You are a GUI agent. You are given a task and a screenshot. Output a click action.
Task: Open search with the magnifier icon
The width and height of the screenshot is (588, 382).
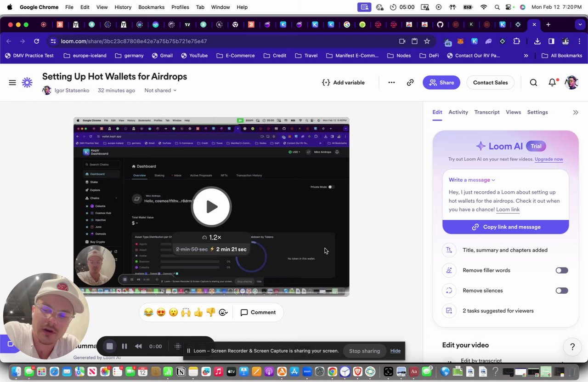(533, 82)
